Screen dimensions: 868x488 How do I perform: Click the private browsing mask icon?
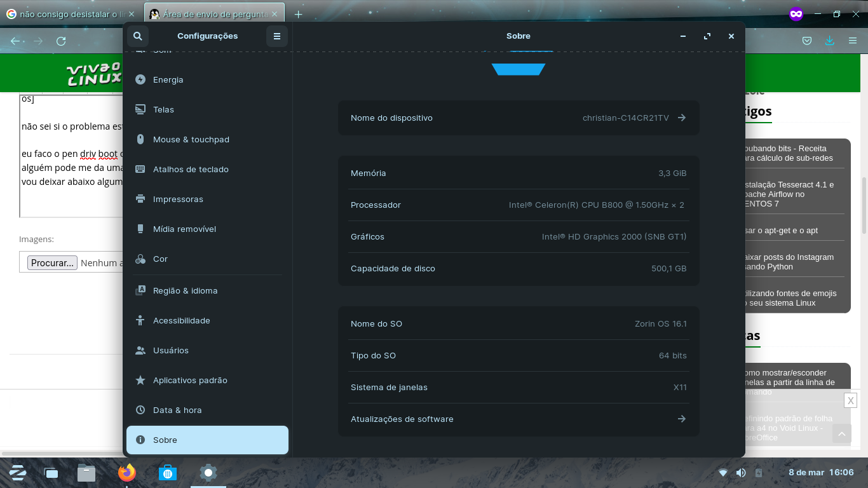click(x=796, y=14)
